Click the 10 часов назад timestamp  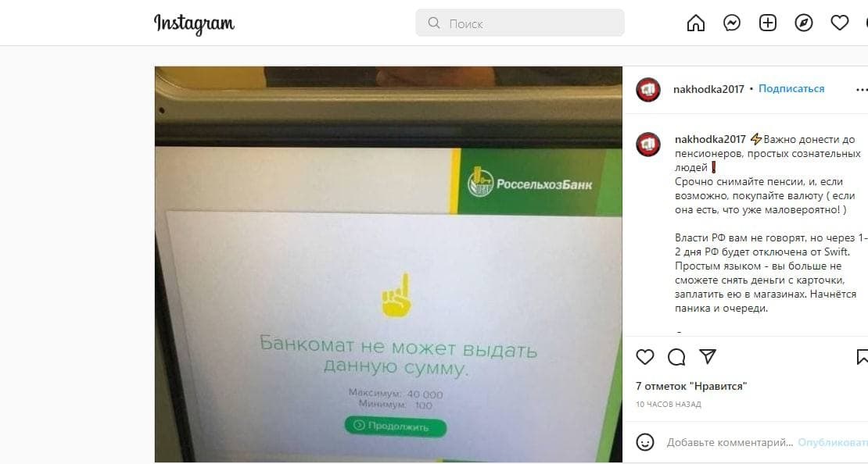click(x=668, y=405)
